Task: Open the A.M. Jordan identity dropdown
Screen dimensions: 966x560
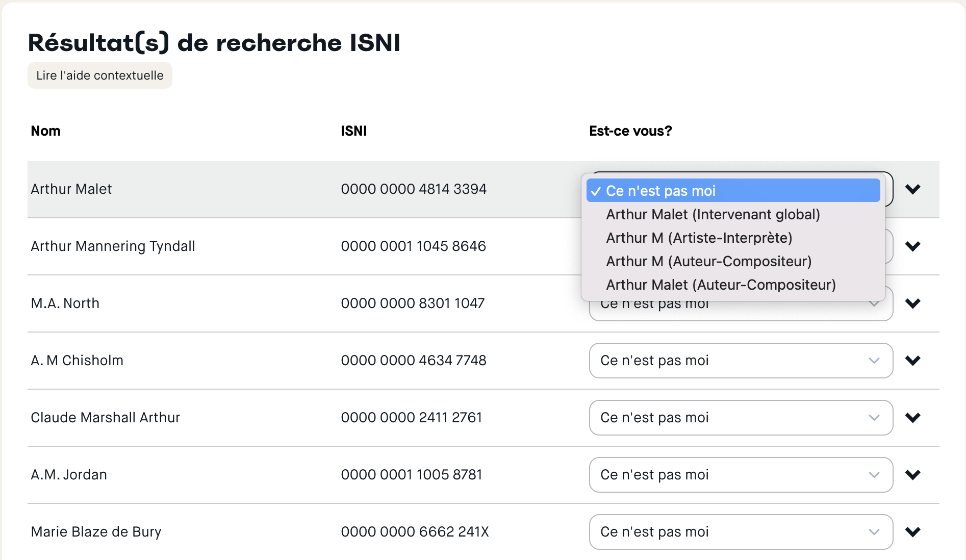Action: (741, 475)
